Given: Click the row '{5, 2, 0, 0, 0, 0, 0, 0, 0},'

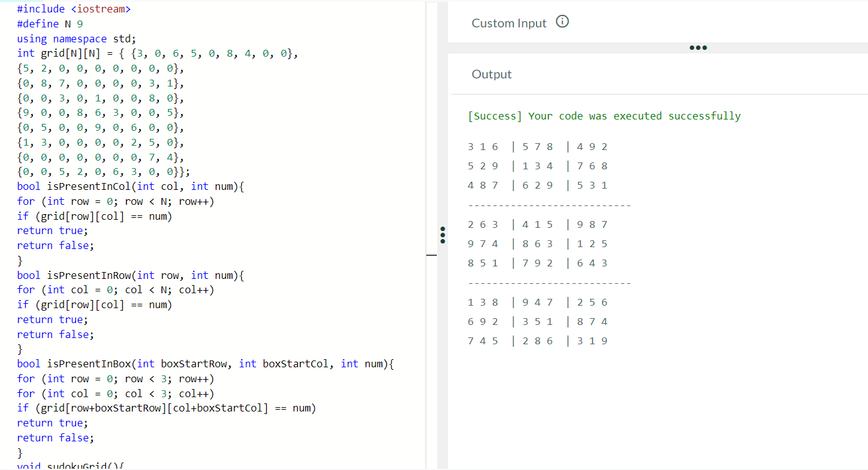Looking at the screenshot, I should click(x=100, y=68).
